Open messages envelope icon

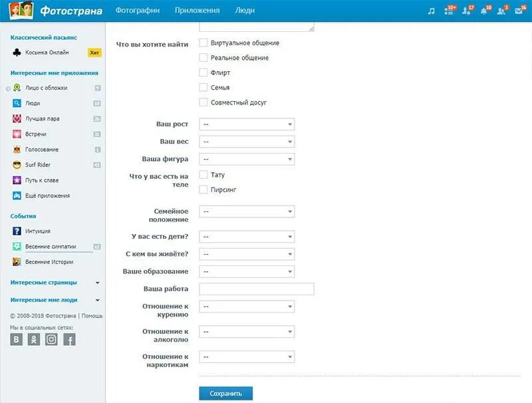tap(520, 10)
